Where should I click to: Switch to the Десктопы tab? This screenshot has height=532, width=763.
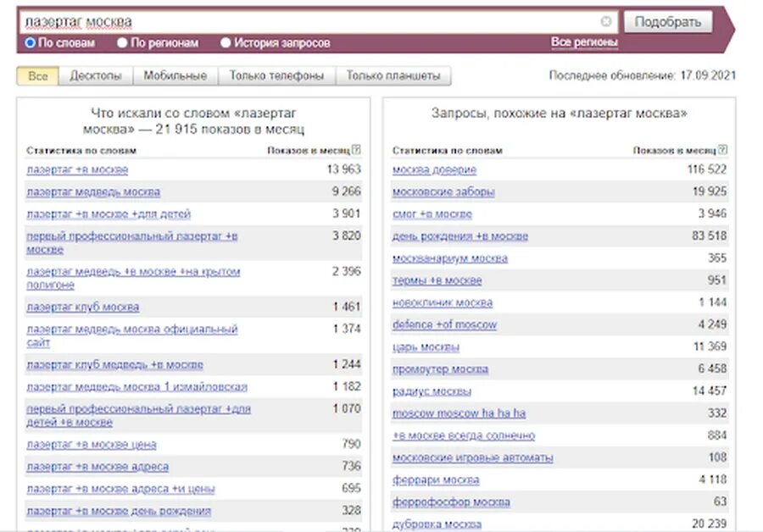[x=95, y=76]
